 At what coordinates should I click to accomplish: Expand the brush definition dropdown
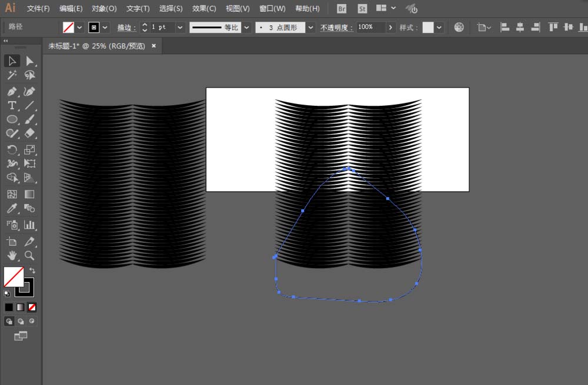click(x=310, y=27)
